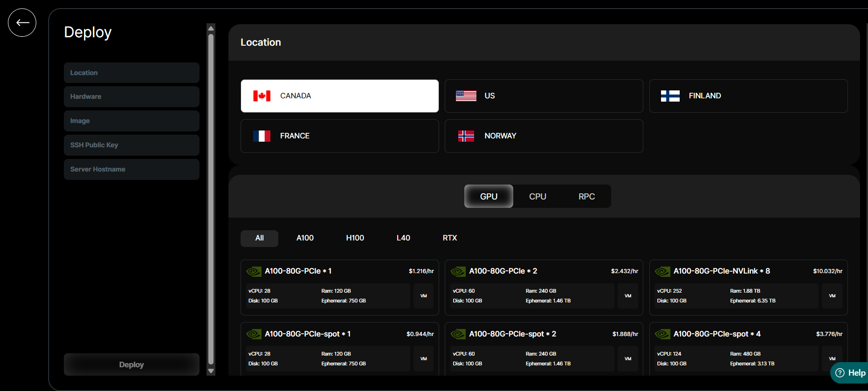Click the Finland flag icon

(x=670, y=96)
